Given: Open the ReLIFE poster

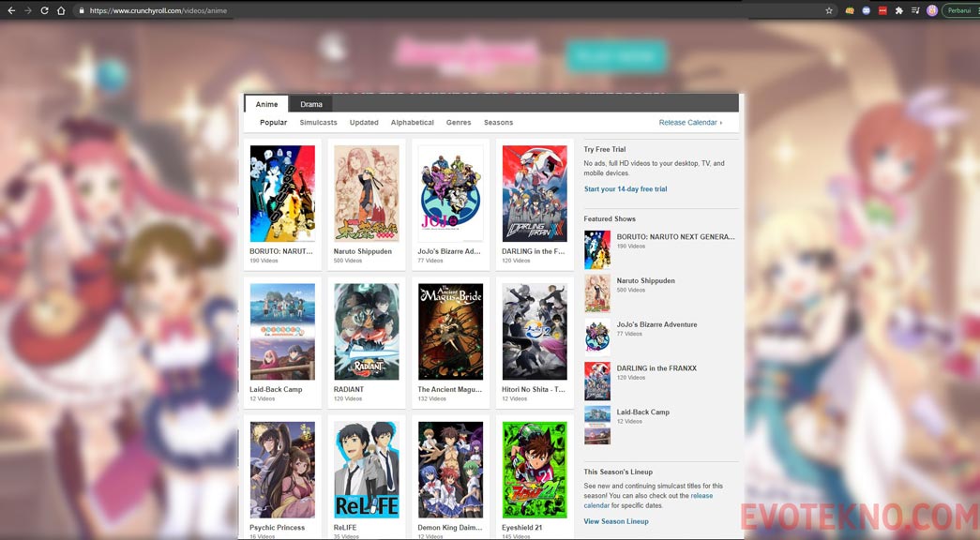Looking at the screenshot, I should [367, 470].
